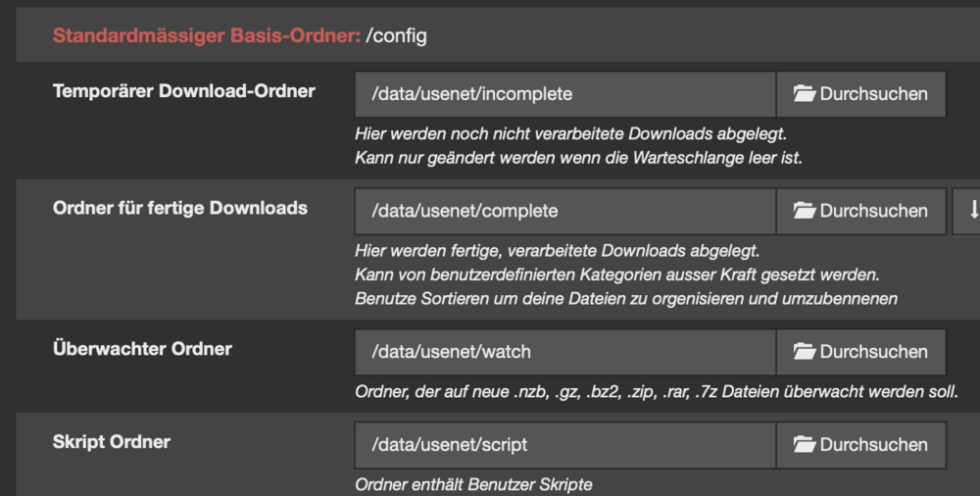The image size is (980, 496).
Task: Click the Ordner für fertige Downloads label
Action: point(180,208)
